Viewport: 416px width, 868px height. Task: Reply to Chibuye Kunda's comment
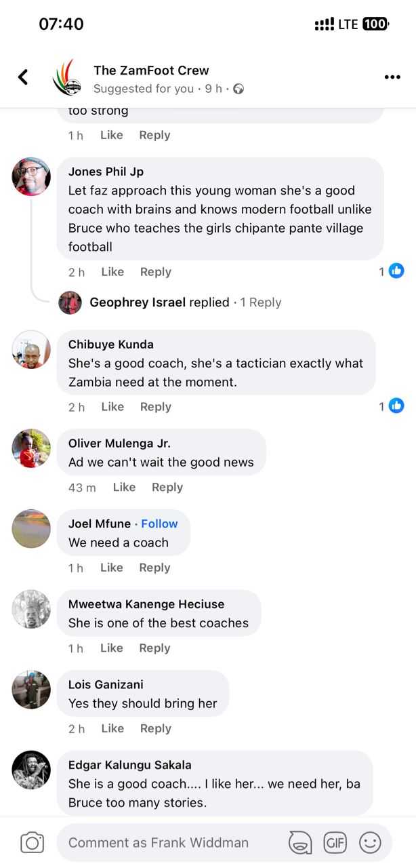[155, 407]
